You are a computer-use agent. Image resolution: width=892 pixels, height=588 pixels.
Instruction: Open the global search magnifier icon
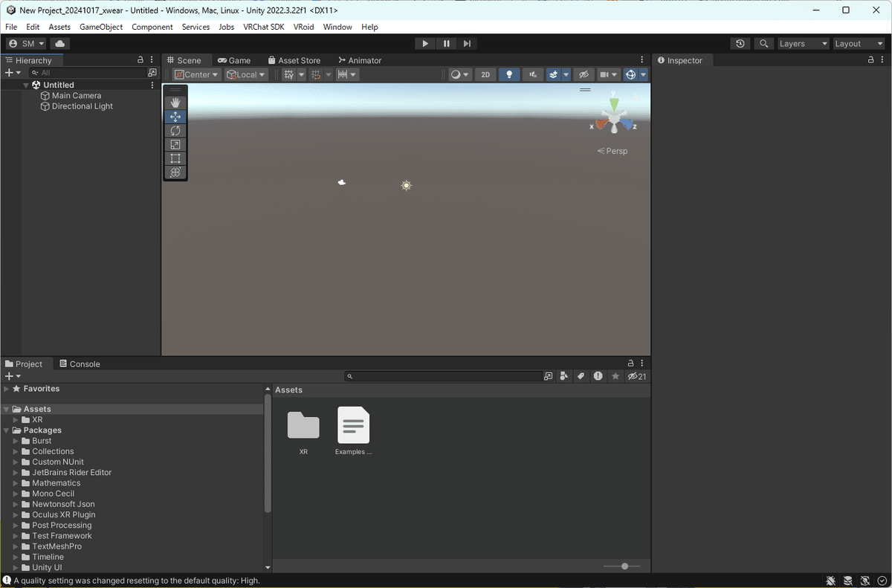[763, 44]
